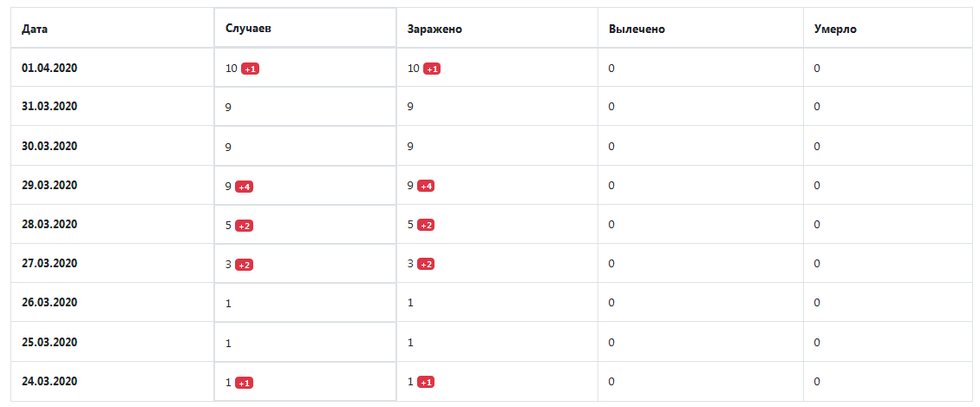Click the +1 badge in Случаев for 01.04.2020

coord(250,69)
